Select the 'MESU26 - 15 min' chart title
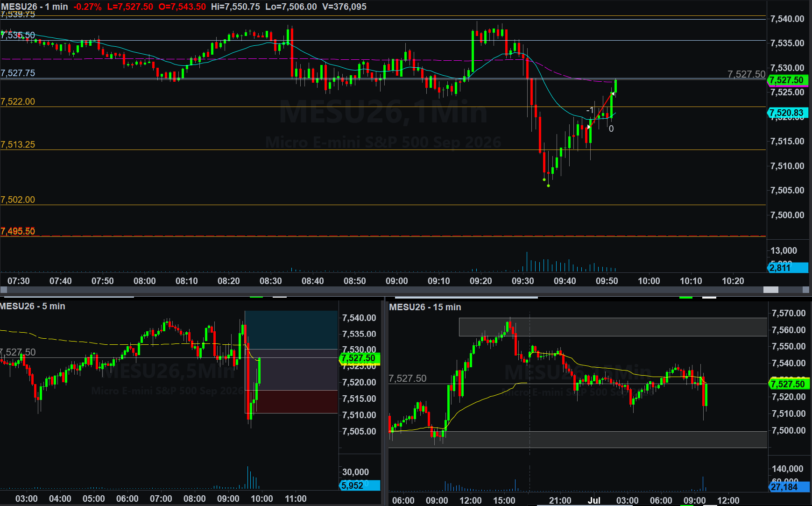Screen dimensions: 812x506 coord(425,307)
